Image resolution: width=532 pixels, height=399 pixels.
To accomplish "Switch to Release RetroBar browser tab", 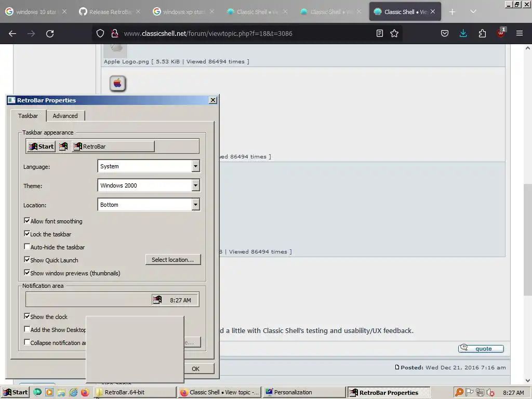I will coord(110,12).
